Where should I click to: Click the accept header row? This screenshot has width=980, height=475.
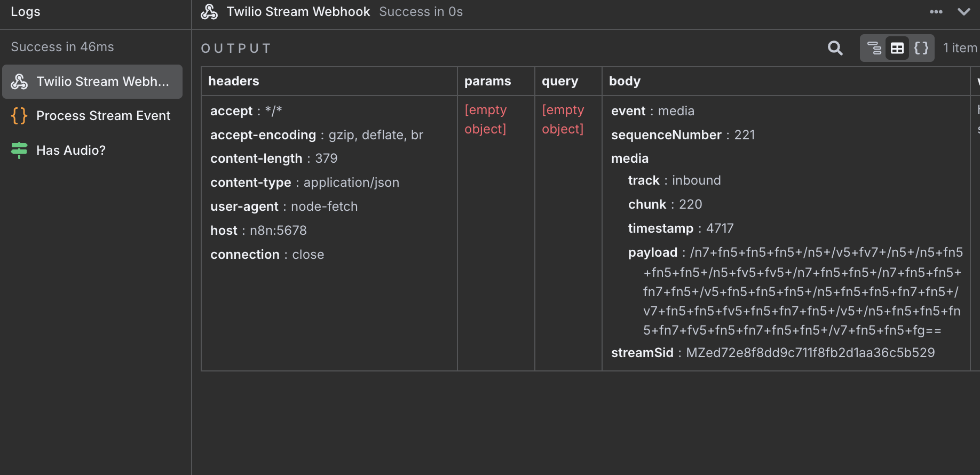coord(246,111)
